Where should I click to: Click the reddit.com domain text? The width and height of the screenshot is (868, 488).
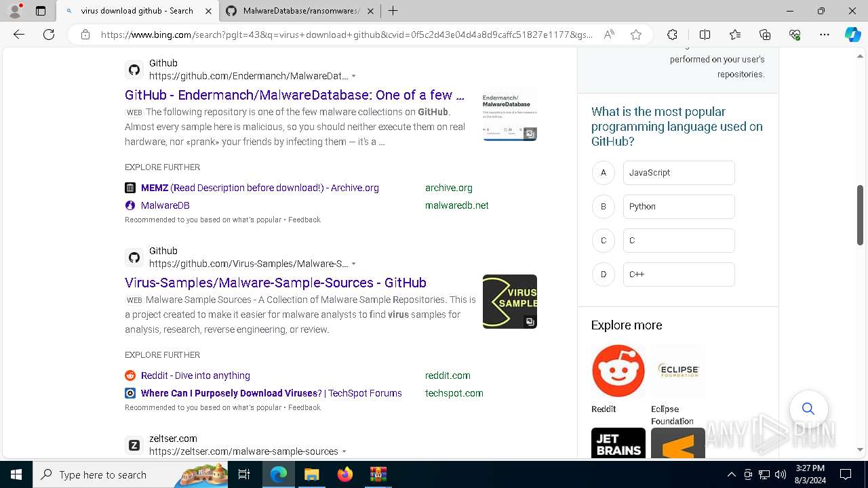(x=448, y=375)
